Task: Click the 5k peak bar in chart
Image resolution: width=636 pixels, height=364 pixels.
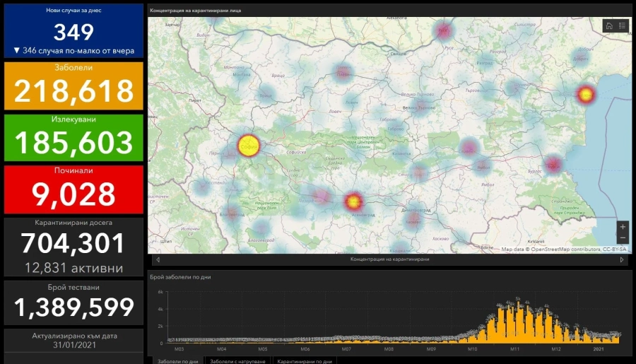Action: click(x=518, y=322)
